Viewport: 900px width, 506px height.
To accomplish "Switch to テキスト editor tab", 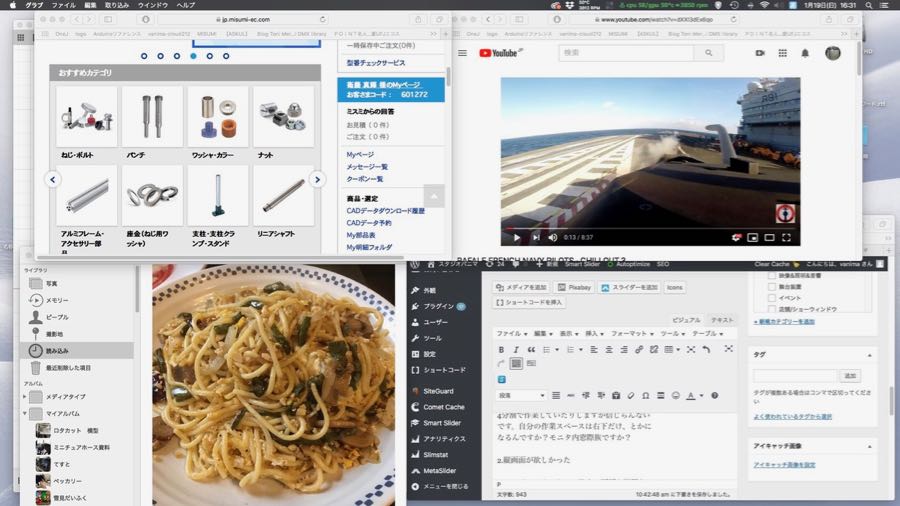I will tap(722, 320).
